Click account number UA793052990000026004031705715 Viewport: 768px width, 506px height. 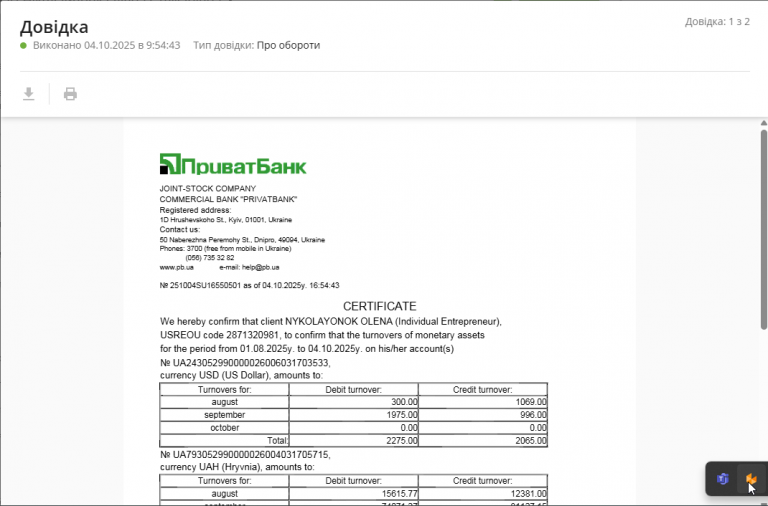click(245, 455)
